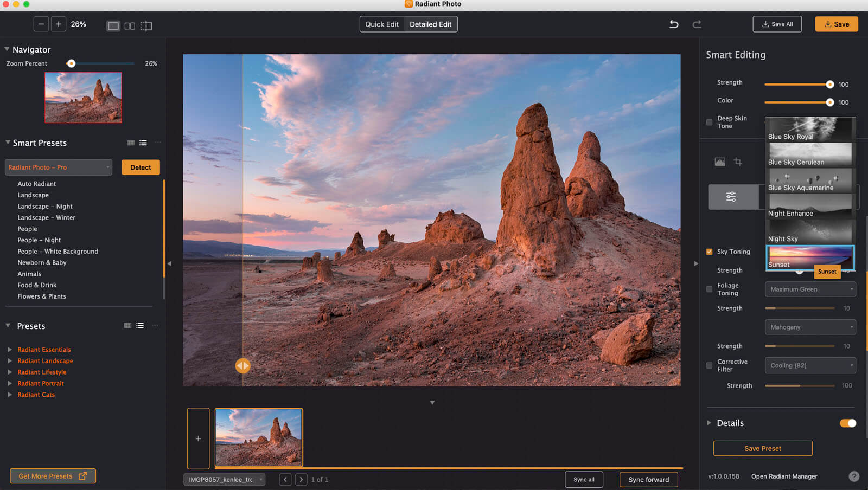Uncheck the Sky Toning checkbox
The width and height of the screenshot is (868, 490).
[x=709, y=252]
